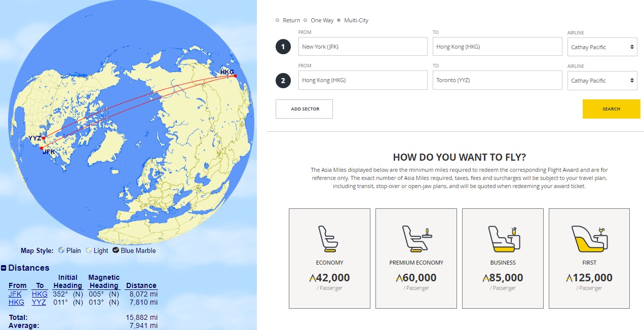
Task: Click the YYZ airport link in Distances
Action: pyautogui.click(x=39, y=302)
